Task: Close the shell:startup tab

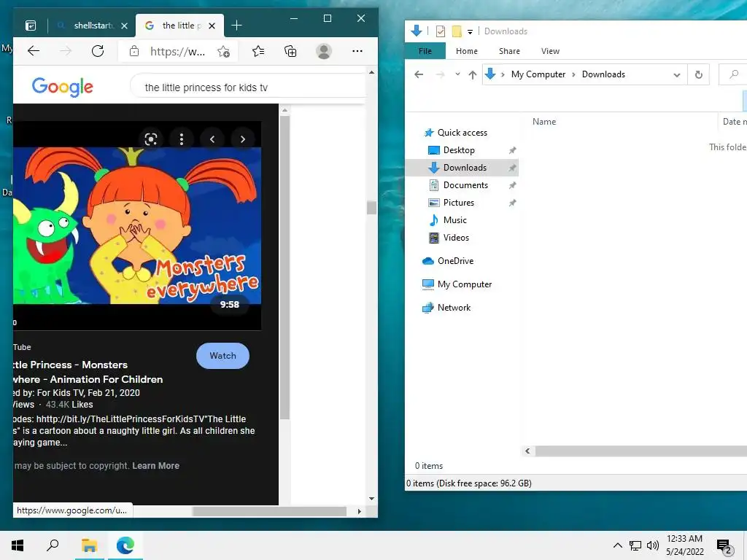Action: (124, 26)
